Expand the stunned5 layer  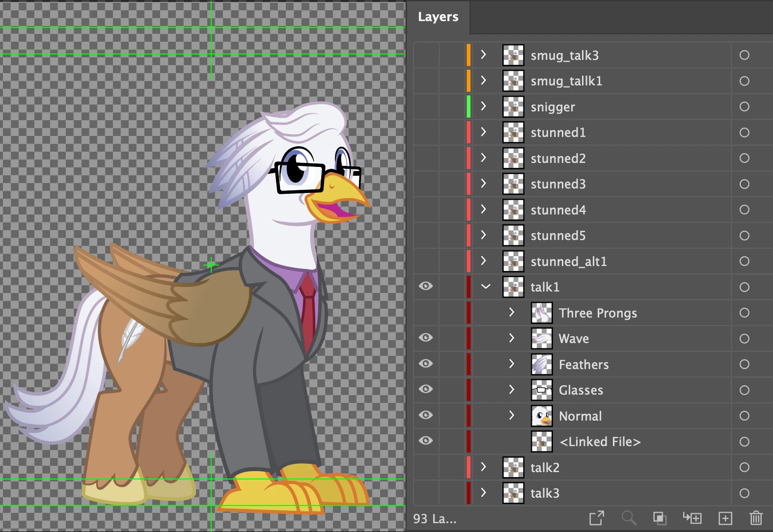pyautogui.click(x=483, y=235)
